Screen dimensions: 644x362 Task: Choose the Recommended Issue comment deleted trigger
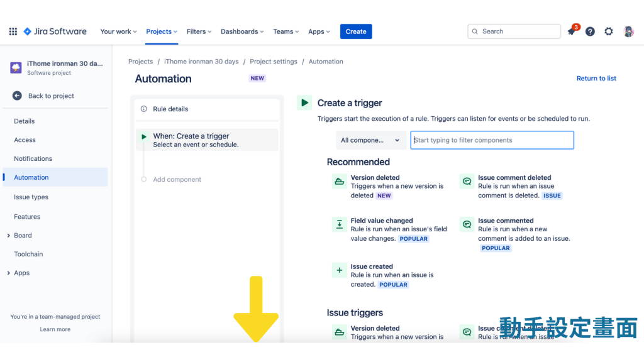point(511,186)
